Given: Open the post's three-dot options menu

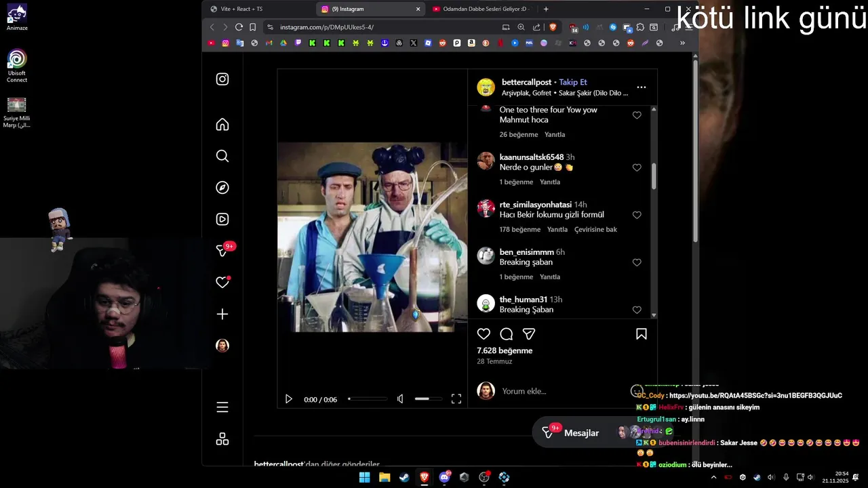Looking at the screenshot, I should click(x=642, y=87).
